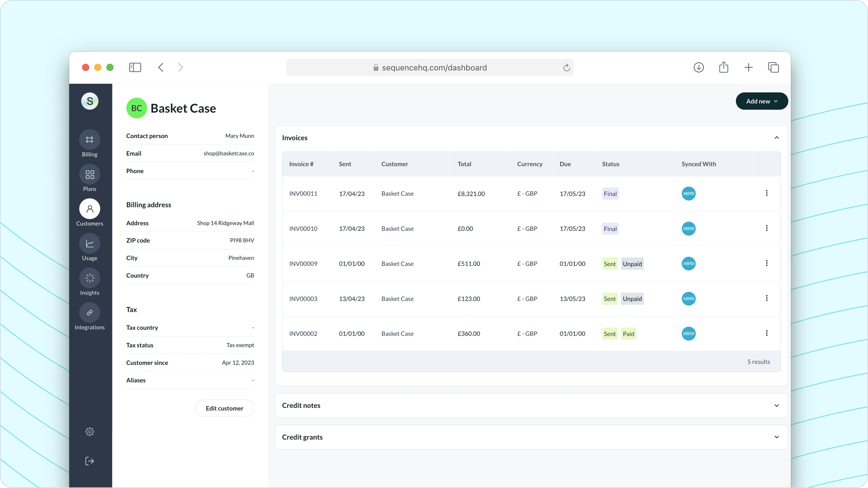Image resolution: width=868 pixels, height=488 pixels.
Task: Click the logout icon at sidebar bottom
Action: point(90,461)
